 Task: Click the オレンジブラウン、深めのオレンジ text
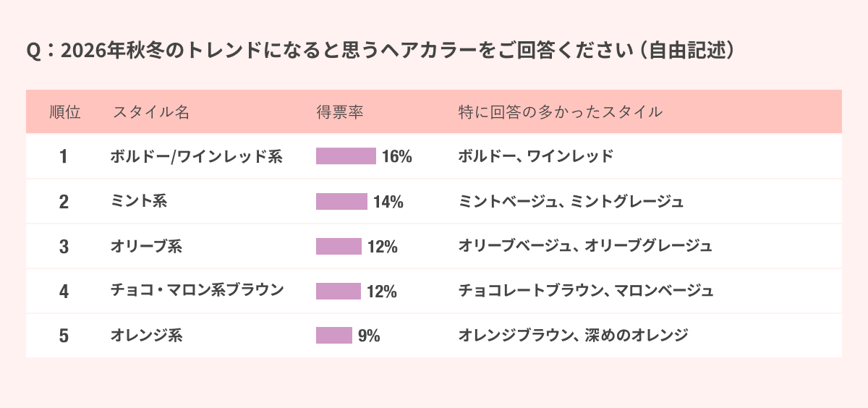point(573,336)
